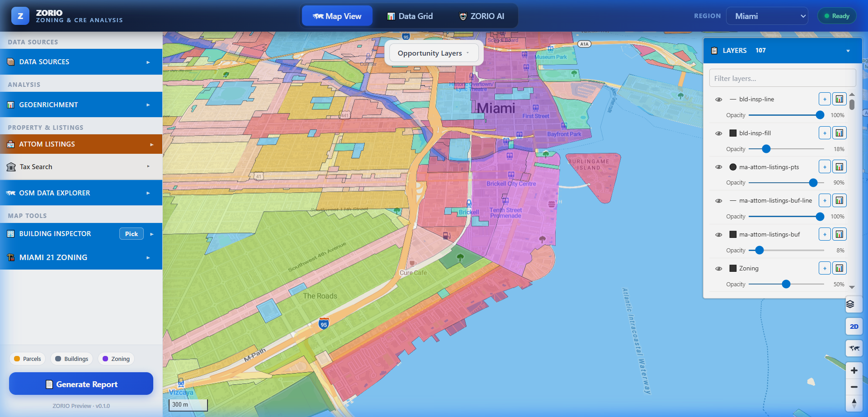868x417 pixels.
Task: Switch map to 2D mode
Action: point(854,327)
